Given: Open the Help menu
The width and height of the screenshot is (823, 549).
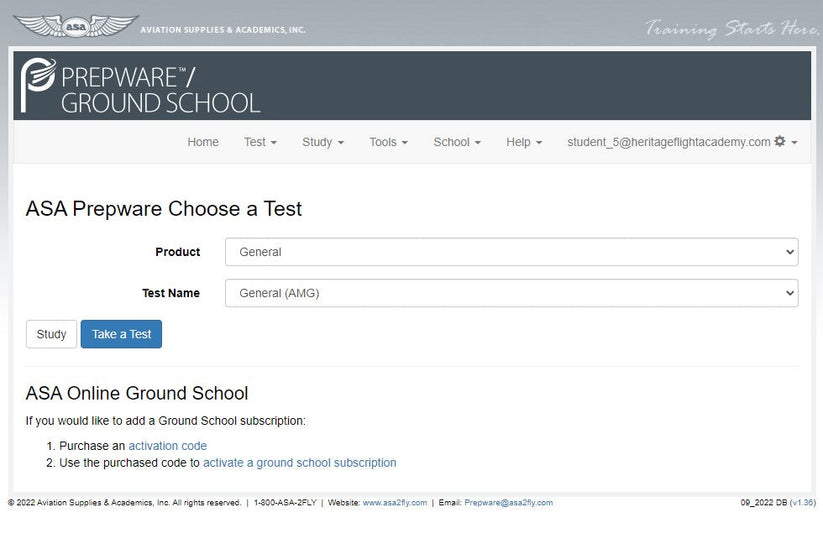Looking at the screenshot, I should click(x=524, y=142).
